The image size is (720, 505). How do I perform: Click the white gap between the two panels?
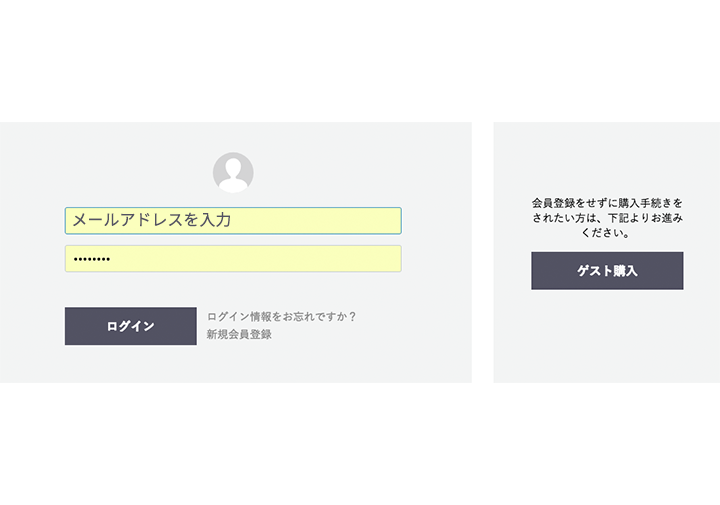[x=483, y=252]
